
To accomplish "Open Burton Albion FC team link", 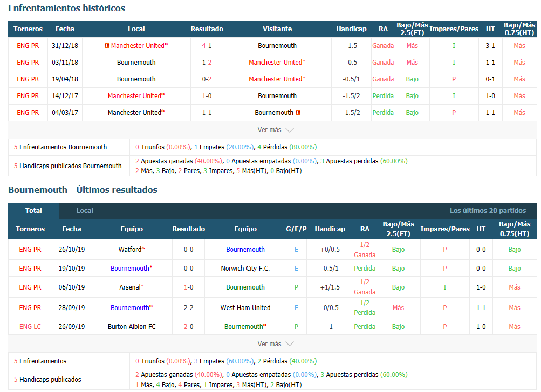I will pos(132,327).
